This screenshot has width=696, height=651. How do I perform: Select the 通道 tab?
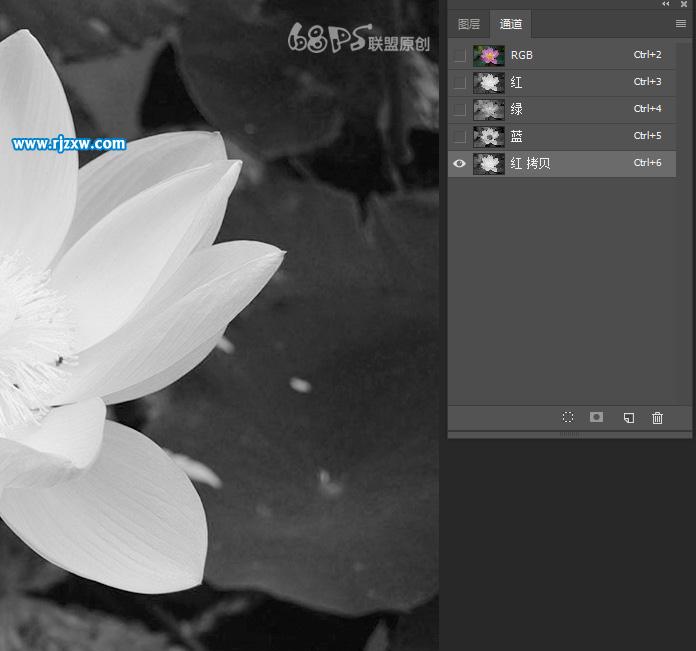(511, 24)
